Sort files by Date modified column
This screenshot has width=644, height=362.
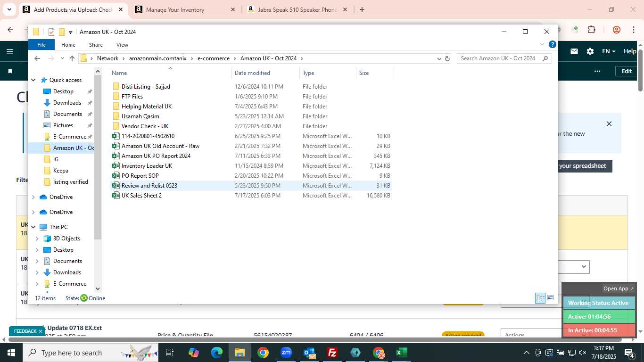(x=265, y=73)
